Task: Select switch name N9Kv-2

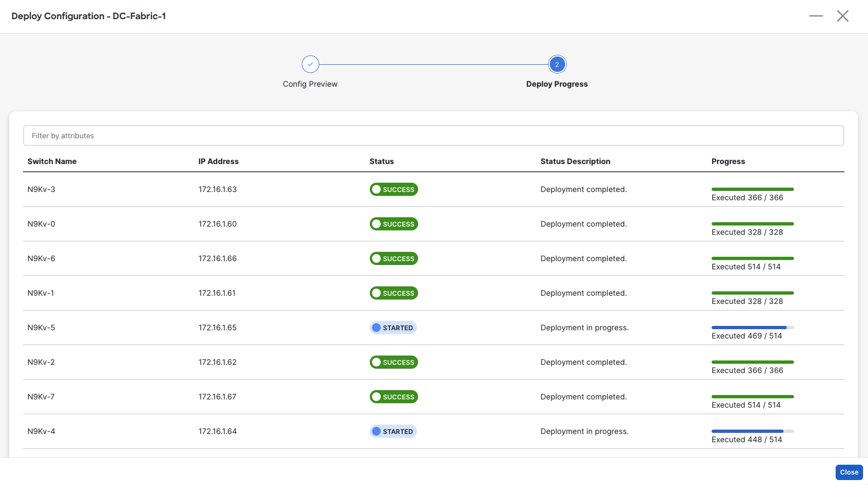Action: click(x=41, y=362)
